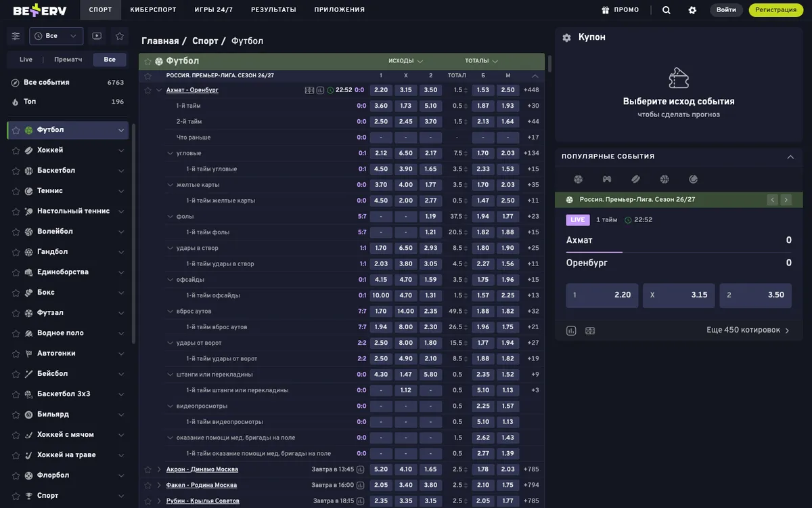The height and width of the screenshot is (508, 812).
Task: Open Еще 450 котировок link
Action: click(x=748, y=331)
